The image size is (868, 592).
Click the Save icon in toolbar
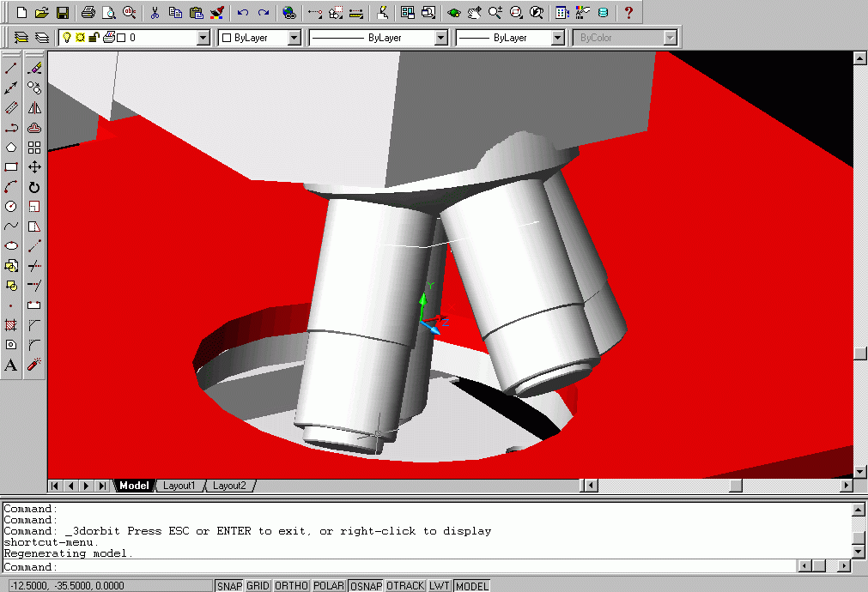pyautogui.click(x=63, y=13)
